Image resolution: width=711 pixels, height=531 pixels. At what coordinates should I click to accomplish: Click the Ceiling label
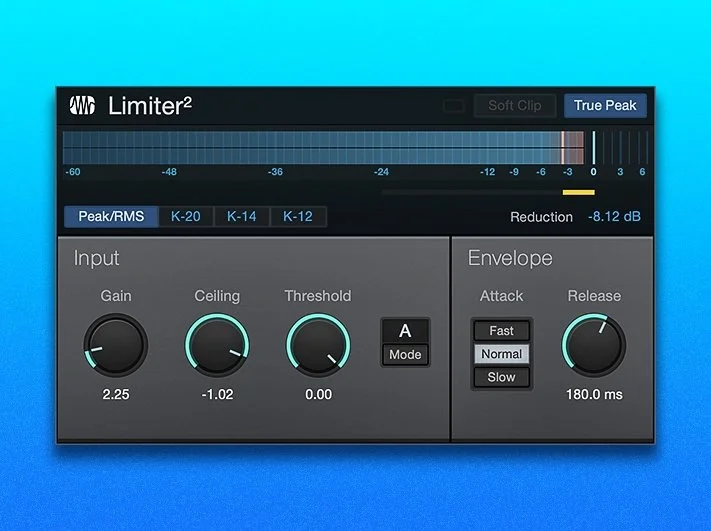pyautogui.click(x=217, y=296)
